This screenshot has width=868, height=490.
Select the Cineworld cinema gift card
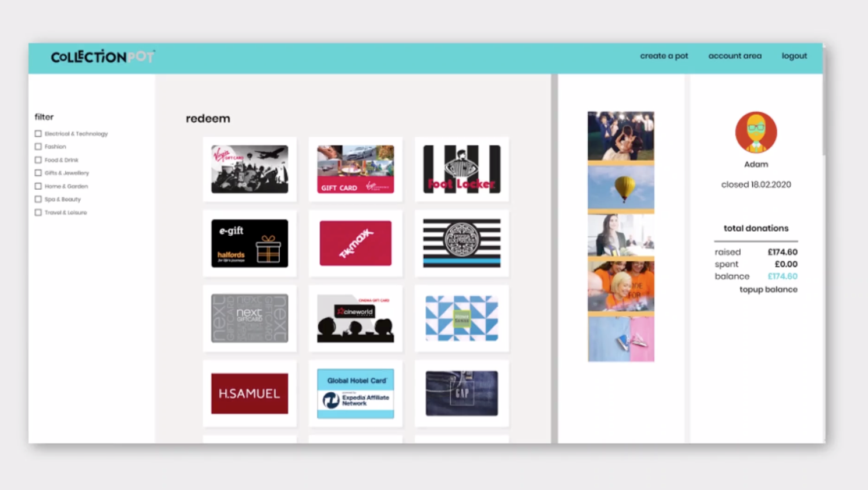click(355, 318)
